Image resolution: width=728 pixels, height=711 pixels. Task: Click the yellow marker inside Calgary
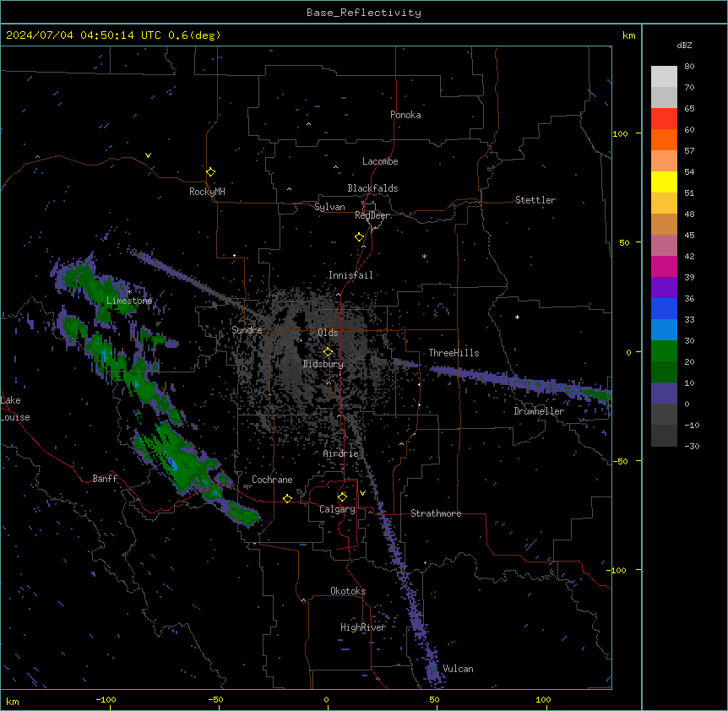342,497
